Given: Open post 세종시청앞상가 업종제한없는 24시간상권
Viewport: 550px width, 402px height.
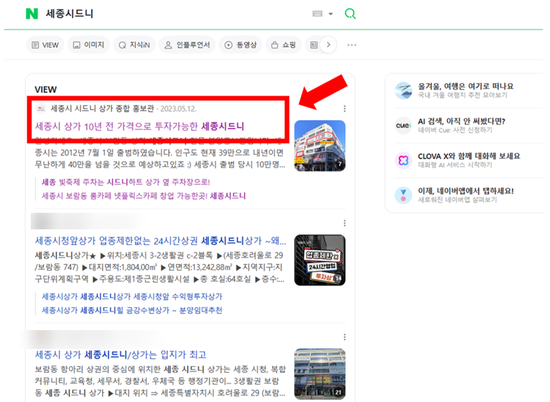Looking at the screenshot, I should coord(160,241).
